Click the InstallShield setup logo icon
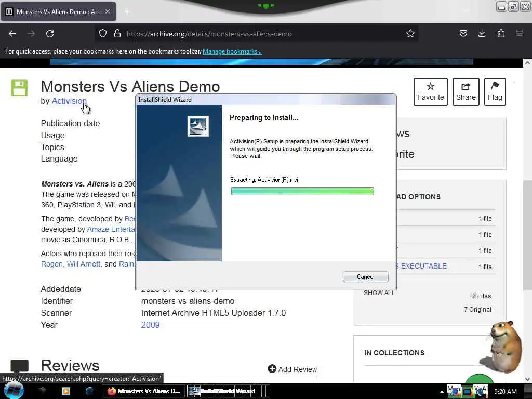The height and width of the screenshot is (399, 532). [198, 126]
